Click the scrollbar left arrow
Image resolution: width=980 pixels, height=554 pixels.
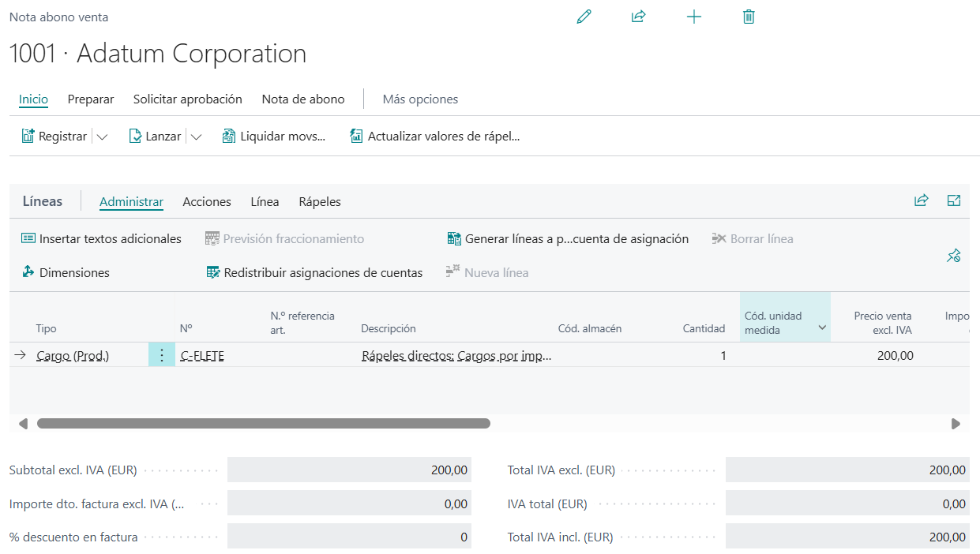point(23,424)
